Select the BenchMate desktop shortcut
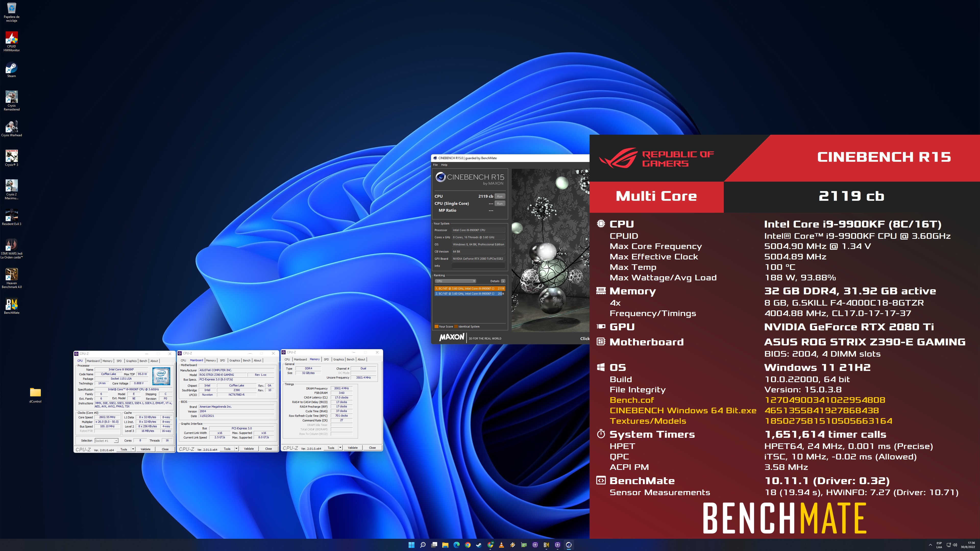Screen dimensions: 980x551 pos(11,306)
